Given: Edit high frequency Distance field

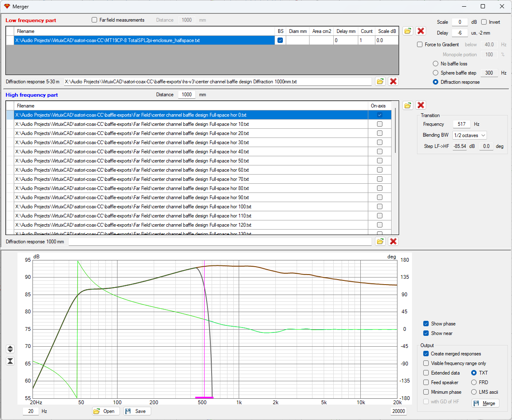Looking at the screenshot, I should tap(187, 95).
